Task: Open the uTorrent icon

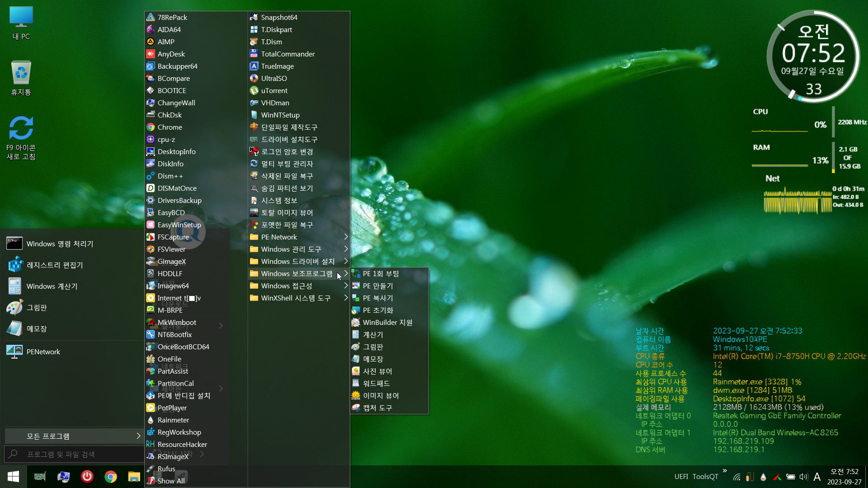Action: click(254, 90)
